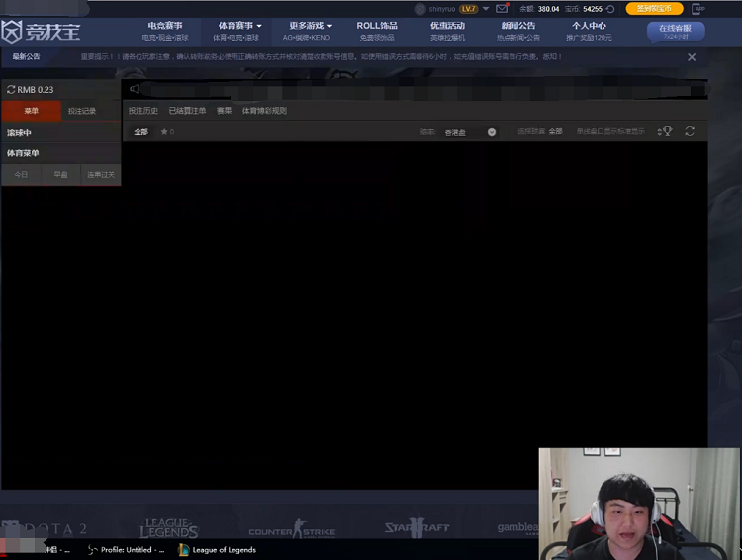Open the 投注历史 tab
Viewport: 742px width, 560px height.
tap(143, 111)
